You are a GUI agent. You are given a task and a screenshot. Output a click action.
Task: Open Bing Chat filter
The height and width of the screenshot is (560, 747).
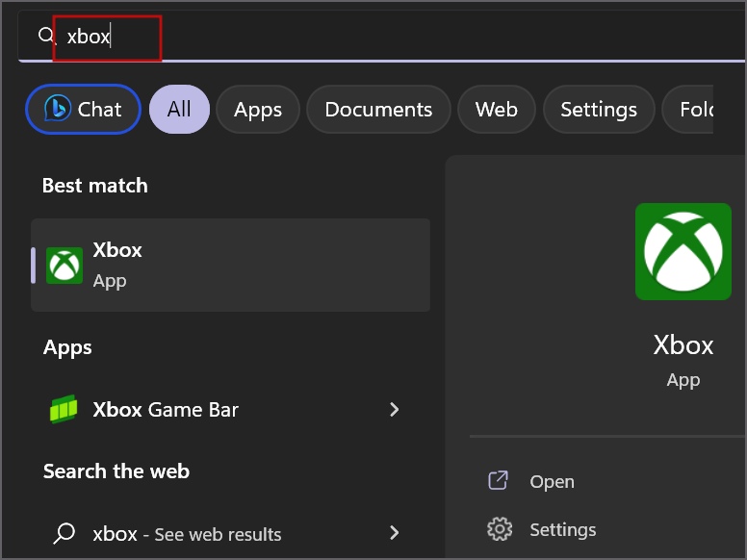tap(84, 109)
